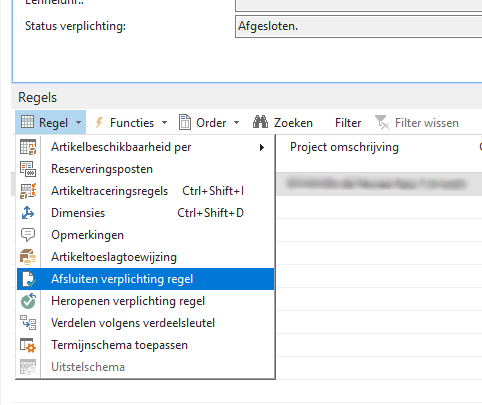Click the Filter toolbar button
Screen dimensions: 482x405
(x=348, y=123)
